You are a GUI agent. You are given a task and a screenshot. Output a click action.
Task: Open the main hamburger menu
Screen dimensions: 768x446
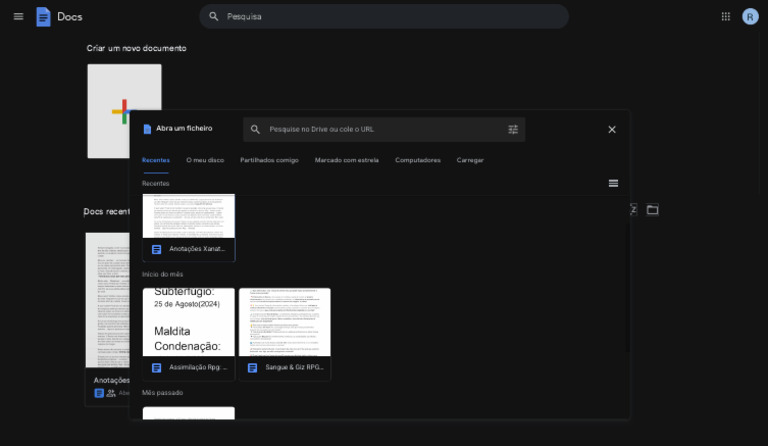[18, 17]
